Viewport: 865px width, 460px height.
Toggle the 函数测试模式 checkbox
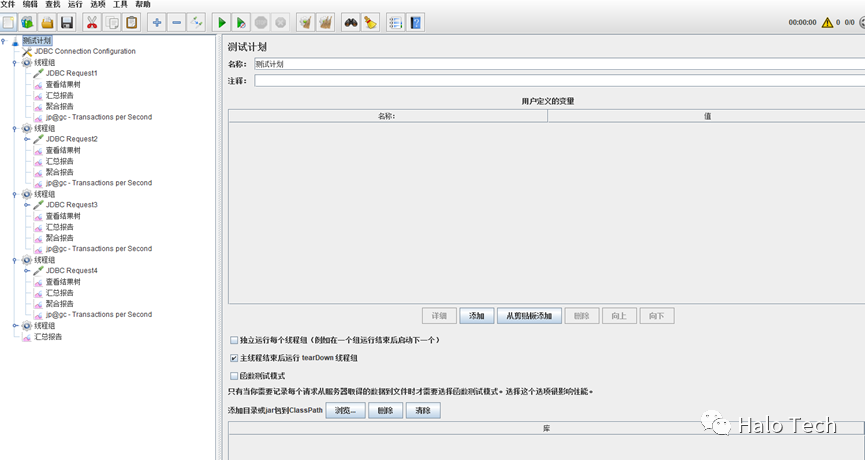point(234,376)
